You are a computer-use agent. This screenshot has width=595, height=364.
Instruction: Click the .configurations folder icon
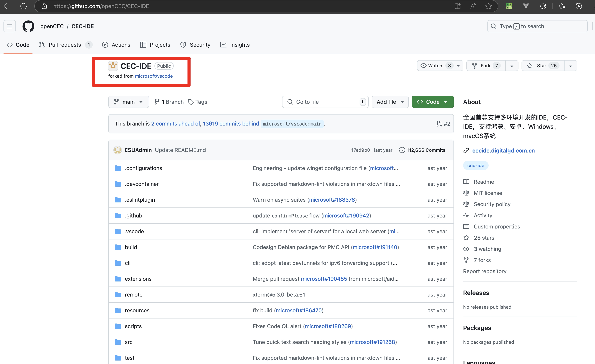(x=118, y=168)
